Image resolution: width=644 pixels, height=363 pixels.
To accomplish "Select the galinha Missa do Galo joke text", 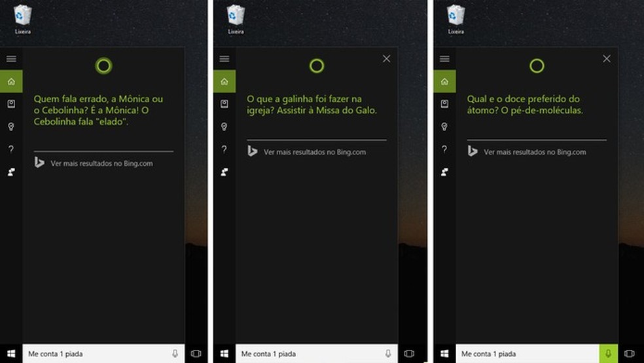I will coord(312,104).
